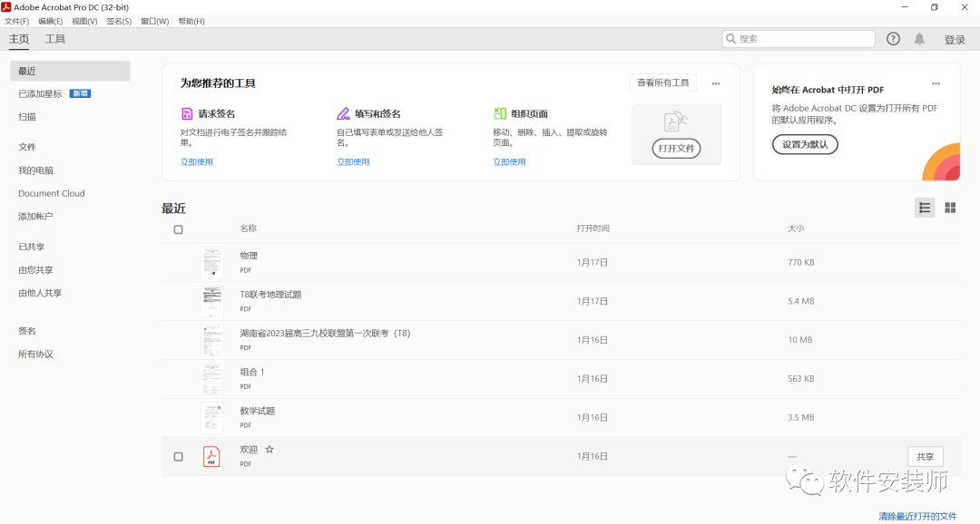Sort files by 大小 column header

click(796, 228)
